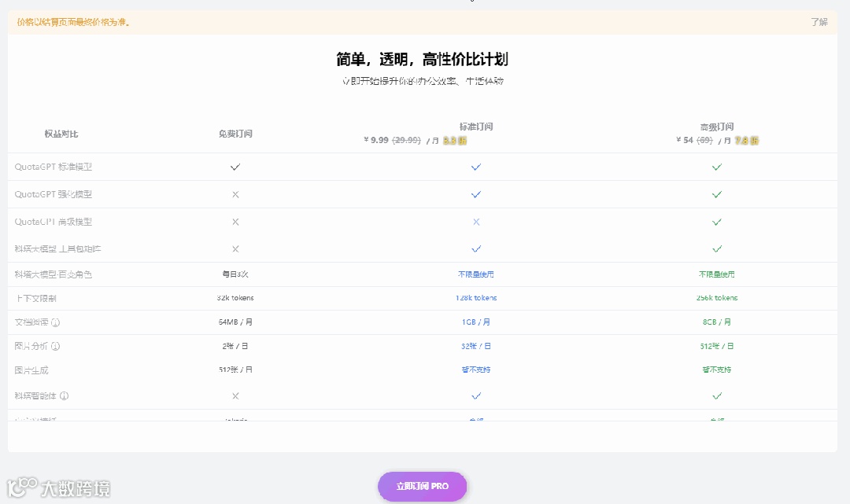This screenshot has height=504, width=850.
Task: Click 高级订阅 checkmark for QuotaGPT 强化模型
Action: point(717,194)
